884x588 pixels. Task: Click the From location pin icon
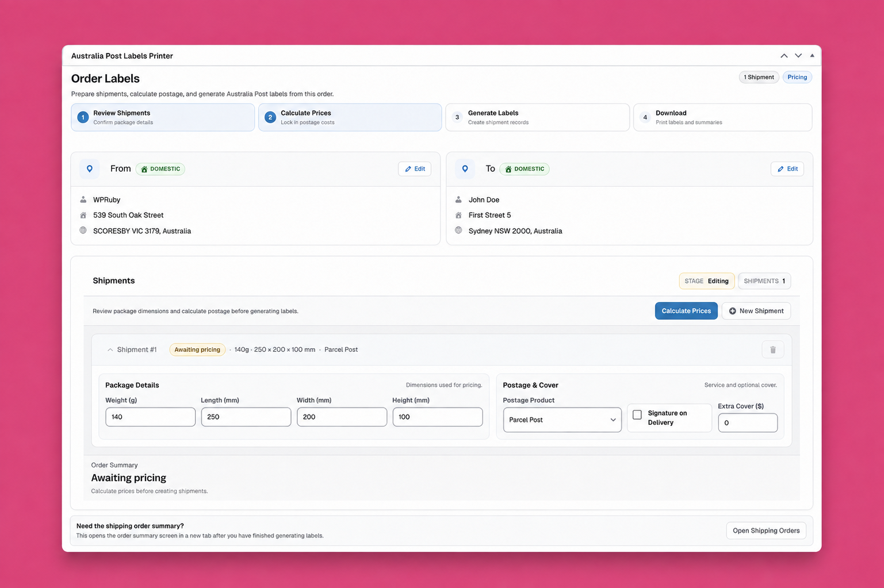90,169
